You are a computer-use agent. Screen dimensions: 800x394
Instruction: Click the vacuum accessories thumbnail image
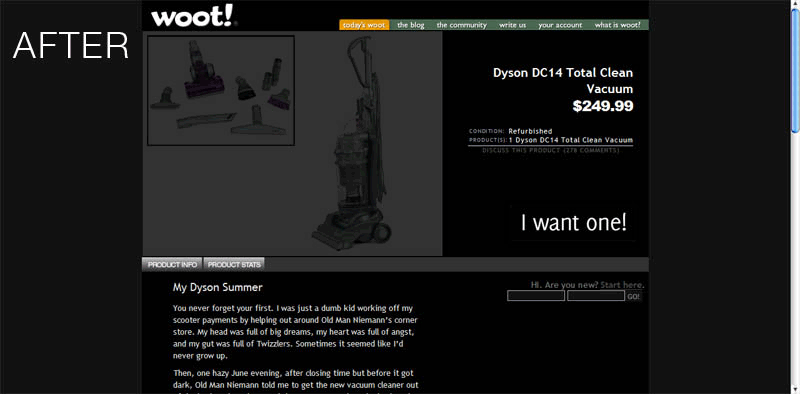pos(221,90)
